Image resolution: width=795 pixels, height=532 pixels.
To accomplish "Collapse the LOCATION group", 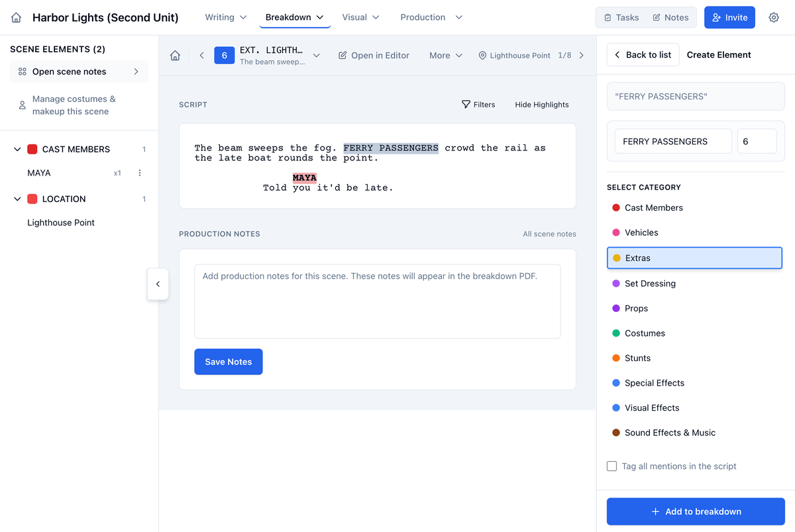I will pyautogui.click(x=17, y=199).
